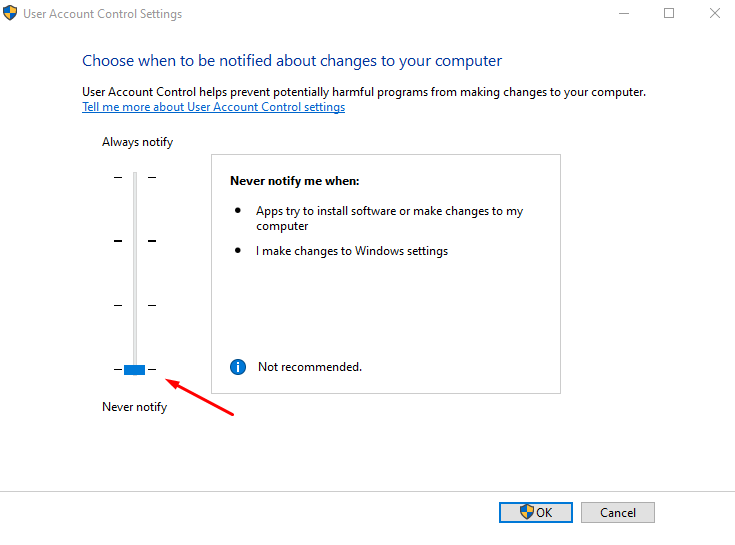
Task: Click the Always notify label above slider
Action: (137, 142)
